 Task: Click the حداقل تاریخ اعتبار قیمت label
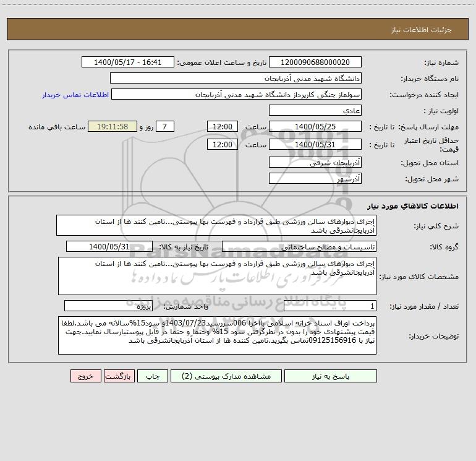coord(431,145)
